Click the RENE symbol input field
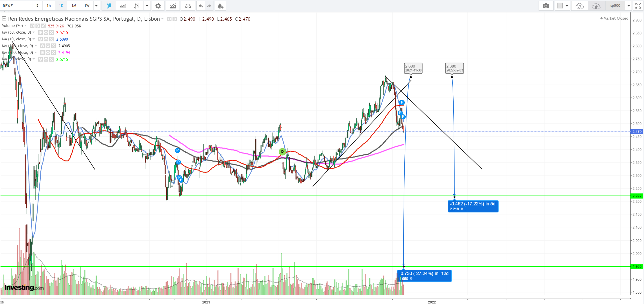644x304 pixels. point(16,6)
